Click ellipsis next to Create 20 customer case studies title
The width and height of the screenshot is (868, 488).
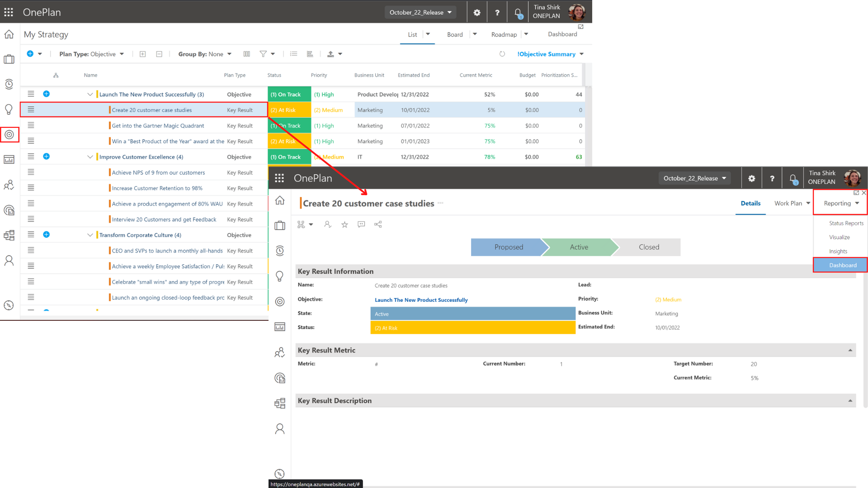[440, 203]
